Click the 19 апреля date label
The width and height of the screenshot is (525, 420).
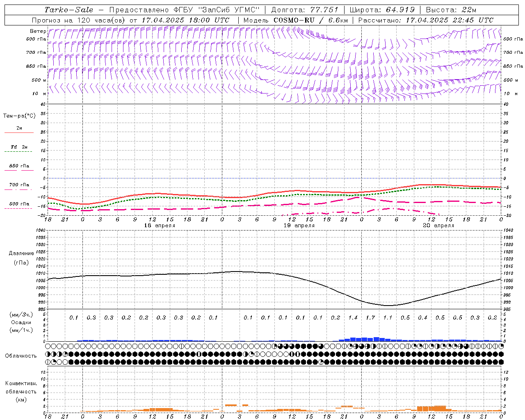click(299, 226)
